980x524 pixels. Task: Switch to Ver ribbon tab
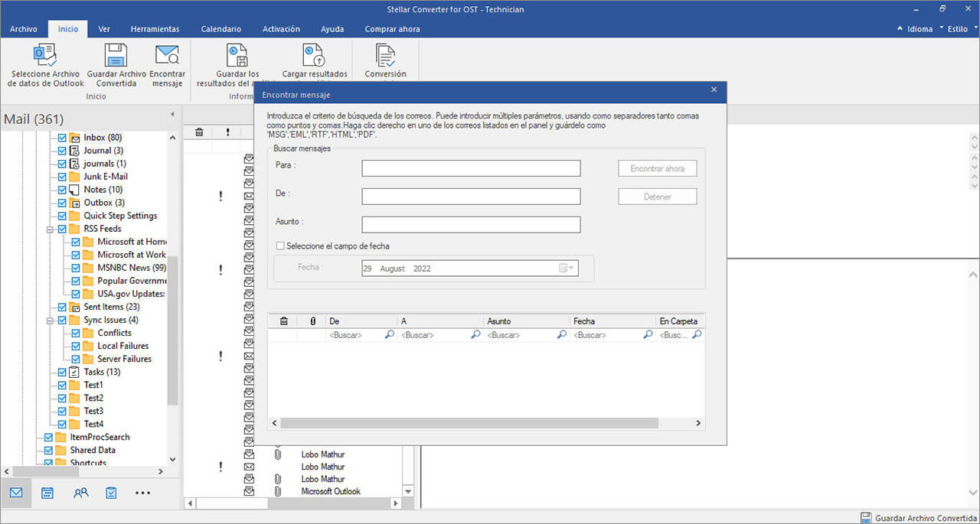pyautogui.click(x=104, y=29)
